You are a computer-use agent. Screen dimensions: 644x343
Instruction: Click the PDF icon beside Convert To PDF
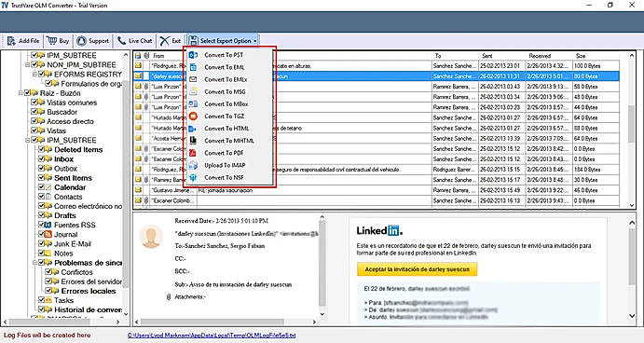(x=193, y=153)
